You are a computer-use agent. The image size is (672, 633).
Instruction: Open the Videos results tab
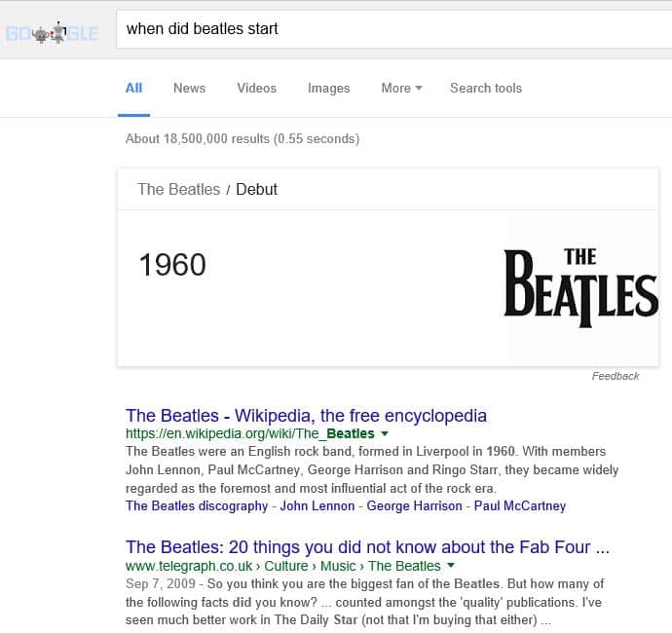point(256,88)
